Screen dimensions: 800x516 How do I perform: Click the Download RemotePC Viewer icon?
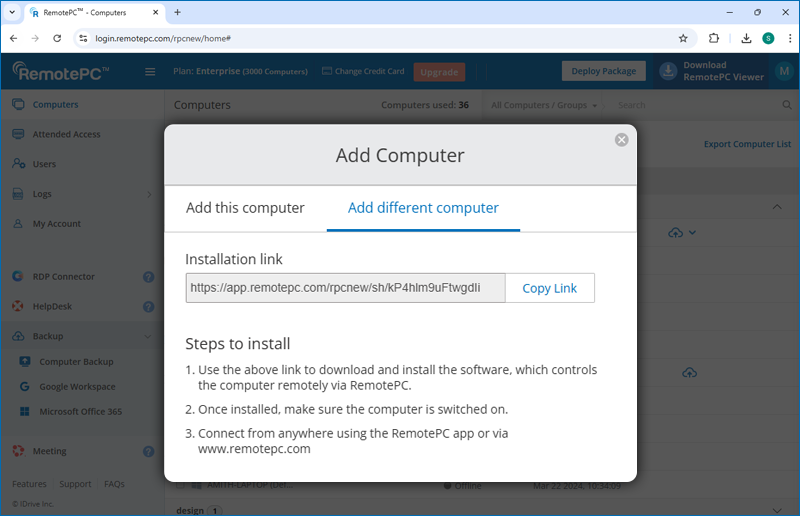coord(668,71)
